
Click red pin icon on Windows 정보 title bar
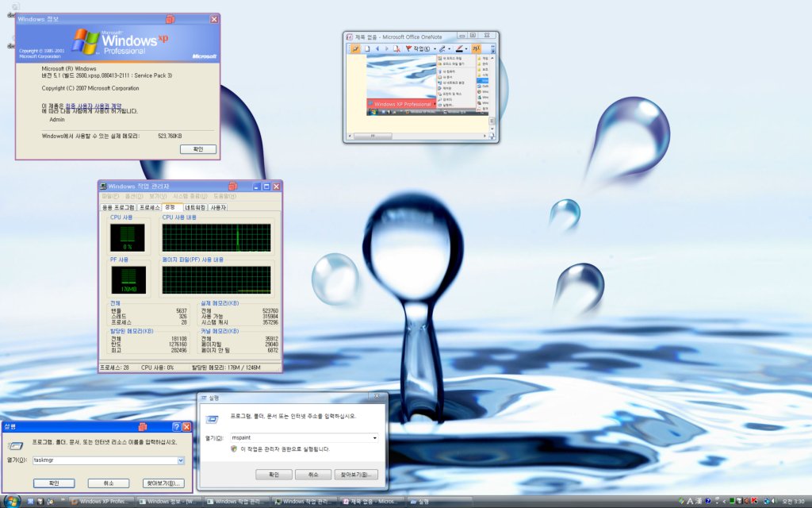(x=170, y=19)
